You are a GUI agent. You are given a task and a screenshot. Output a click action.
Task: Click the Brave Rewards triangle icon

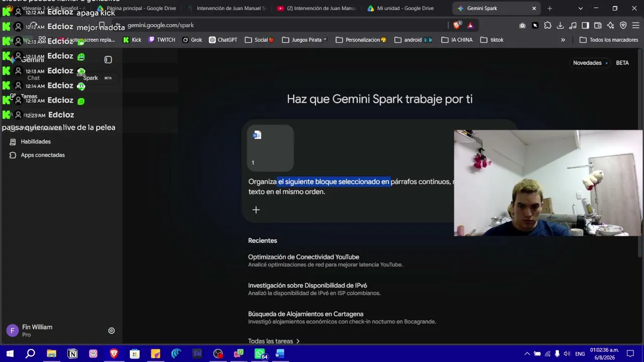470,25
